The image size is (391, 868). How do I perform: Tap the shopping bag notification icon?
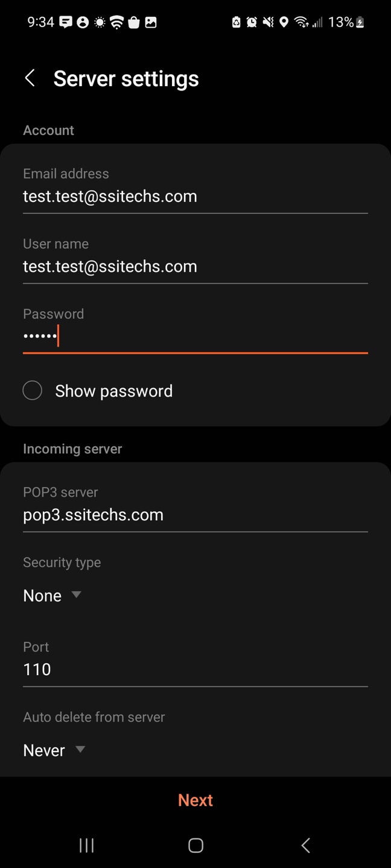pyautogui.click(x=134, y=22)
